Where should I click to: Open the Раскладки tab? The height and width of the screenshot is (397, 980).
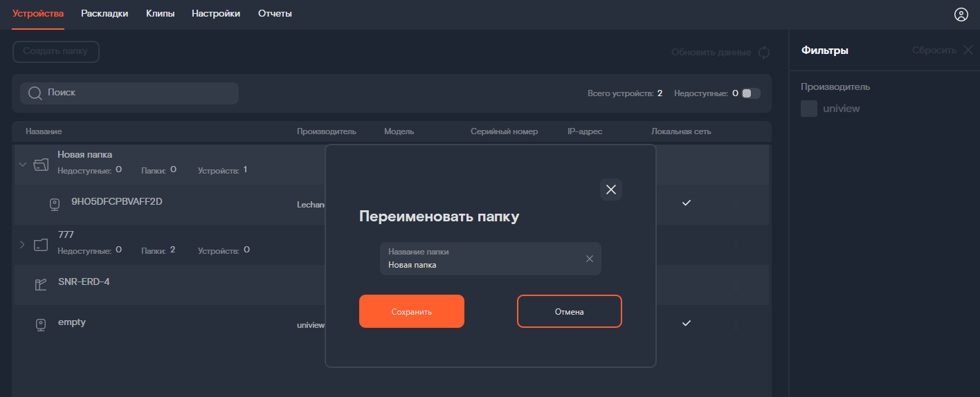pos(105,13)
